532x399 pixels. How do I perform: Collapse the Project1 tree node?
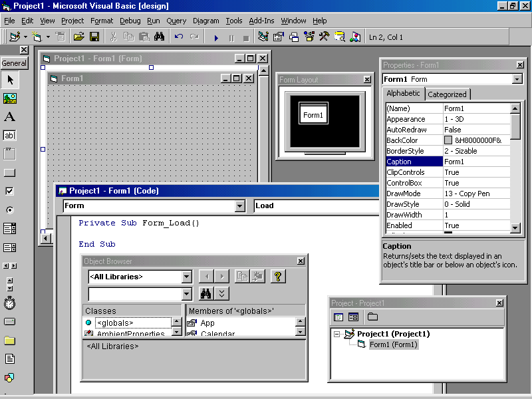pos(336,334)
